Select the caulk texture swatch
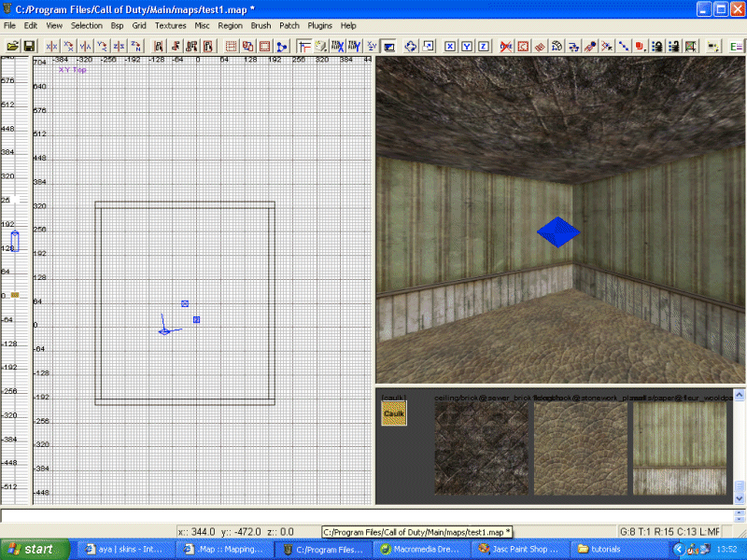 [x=394, y=413]
